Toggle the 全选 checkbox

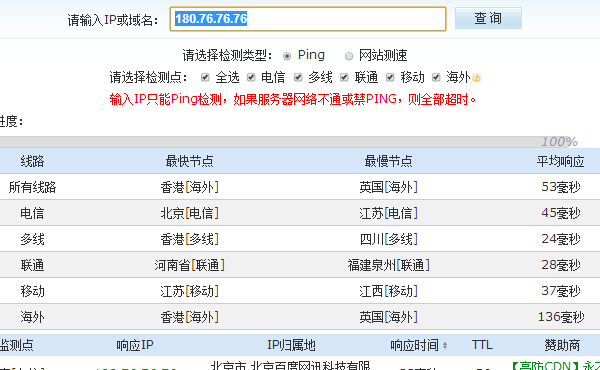pyautogui.click(x=205, y=78)
